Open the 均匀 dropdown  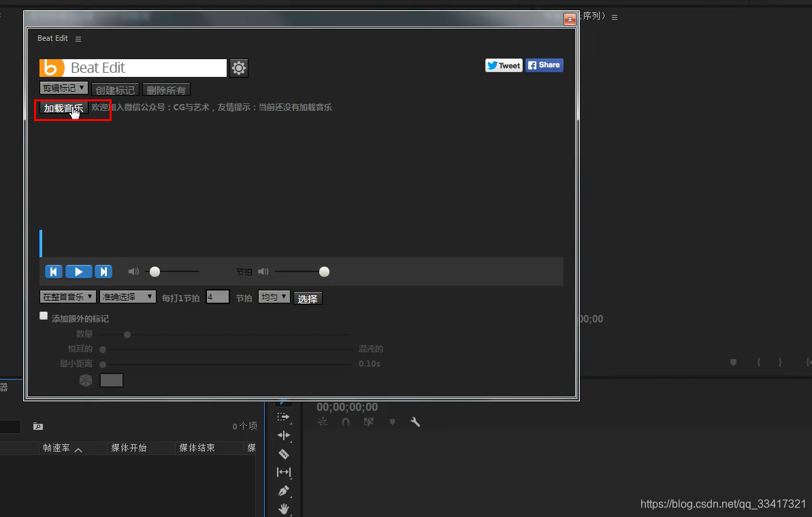click(274, 297)
